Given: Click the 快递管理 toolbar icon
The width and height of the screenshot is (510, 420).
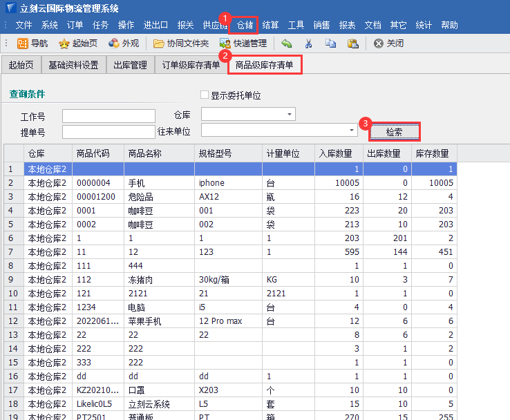Looking at the screenshot, I should (x=225, y=44).
